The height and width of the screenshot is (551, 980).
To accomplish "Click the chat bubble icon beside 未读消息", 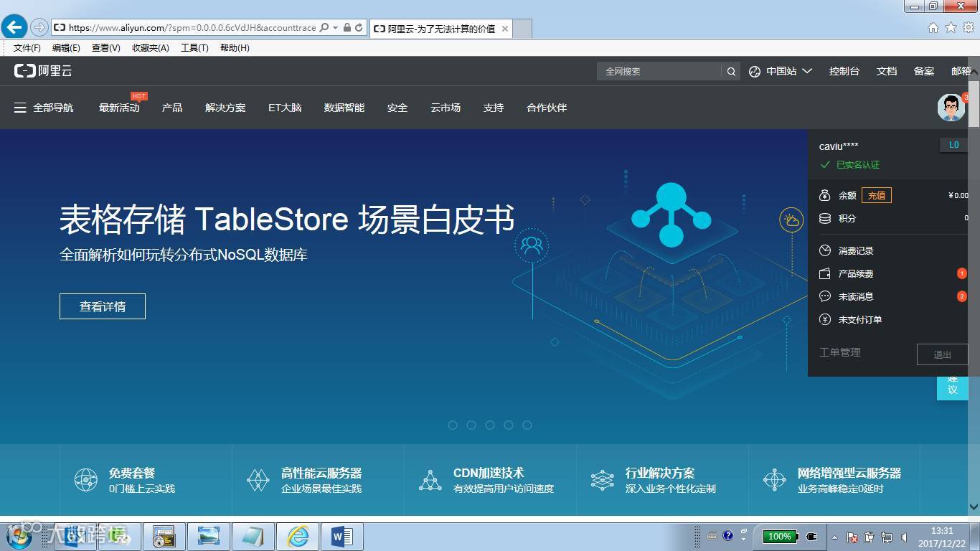I will pyautogui.click(x=825, y=296).
